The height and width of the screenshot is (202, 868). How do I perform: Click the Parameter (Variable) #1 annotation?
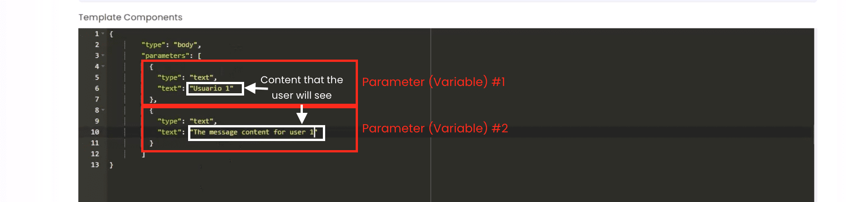pyautogui.click(x=433, y=82)
